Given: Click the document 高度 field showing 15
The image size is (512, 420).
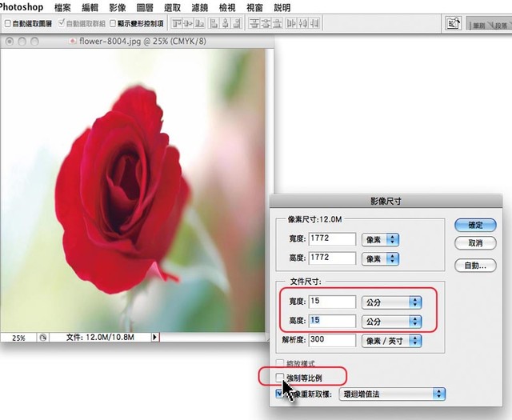Looking at the screenshot, I should click(332, 321).
